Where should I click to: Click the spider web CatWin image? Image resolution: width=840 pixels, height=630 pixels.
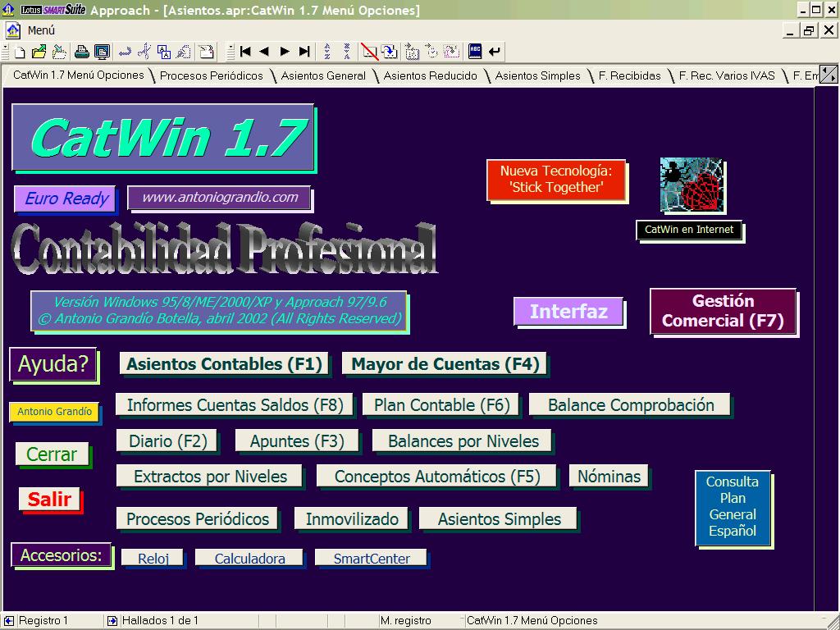[692, 185]
